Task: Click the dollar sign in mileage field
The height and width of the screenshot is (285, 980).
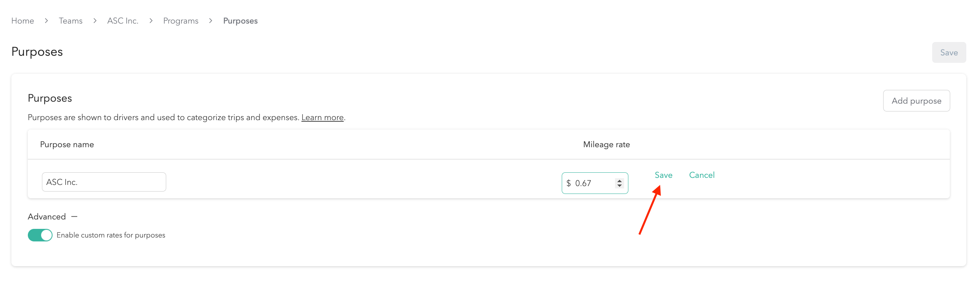Action: coord(568,183)
